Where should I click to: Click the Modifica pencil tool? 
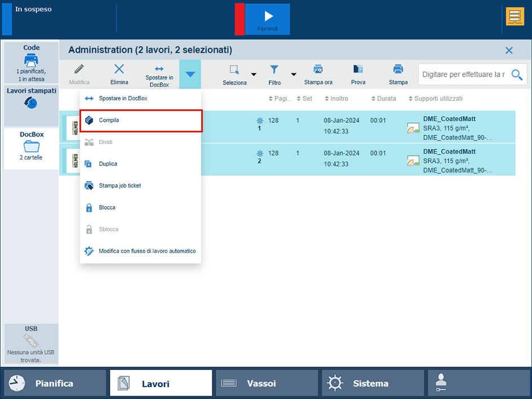tap(79, 74)
